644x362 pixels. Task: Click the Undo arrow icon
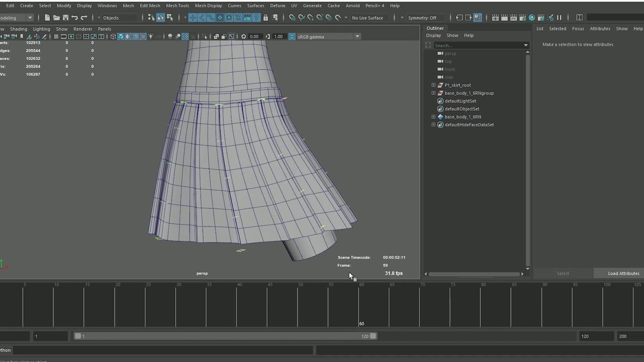tap(75, 18)
